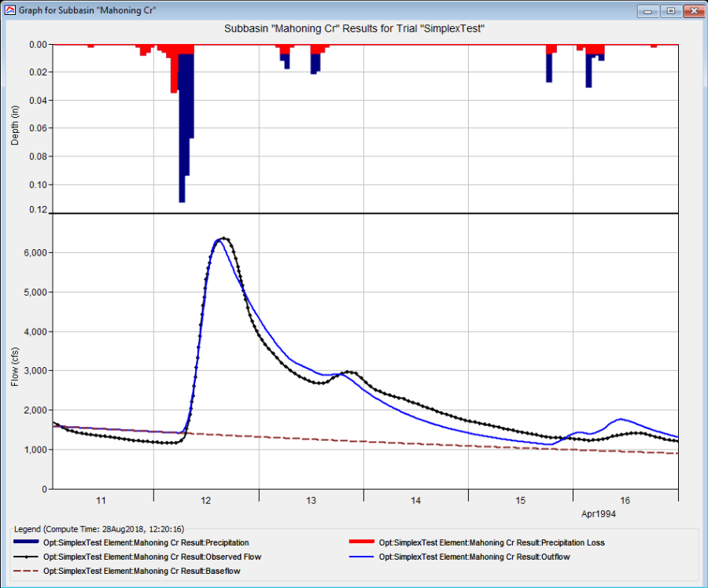Click the 3,000 flow axis tick label
The image size is (708, 588).
35,370
